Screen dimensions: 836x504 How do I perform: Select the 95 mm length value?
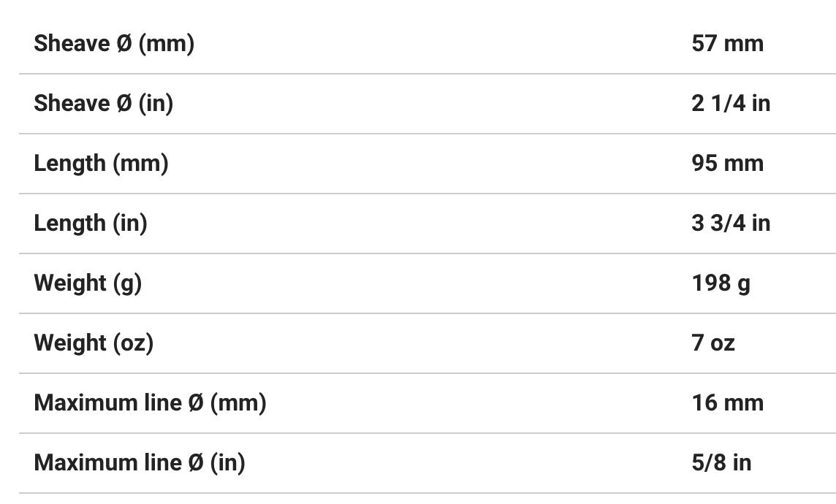pyautogui.click(x=727, y=164)
